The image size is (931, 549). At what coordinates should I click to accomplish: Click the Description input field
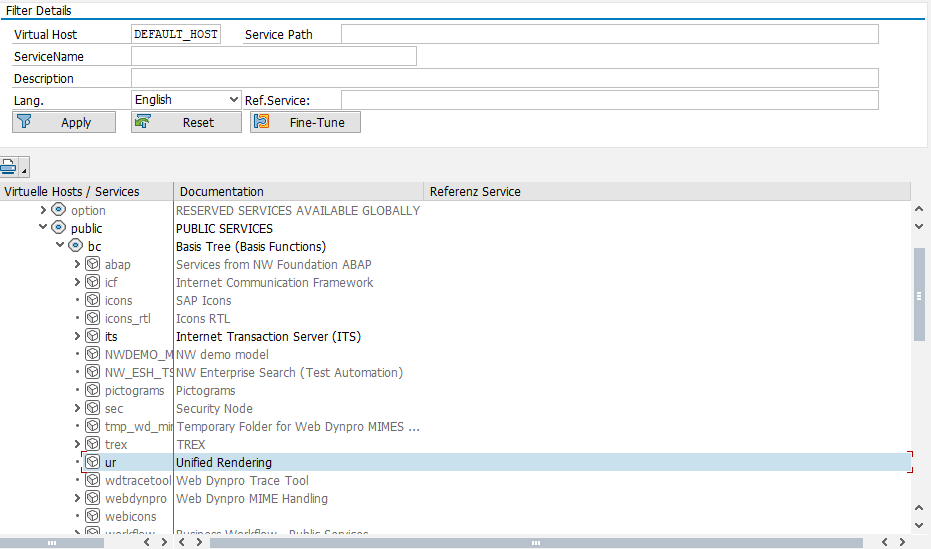pos(505,78)
